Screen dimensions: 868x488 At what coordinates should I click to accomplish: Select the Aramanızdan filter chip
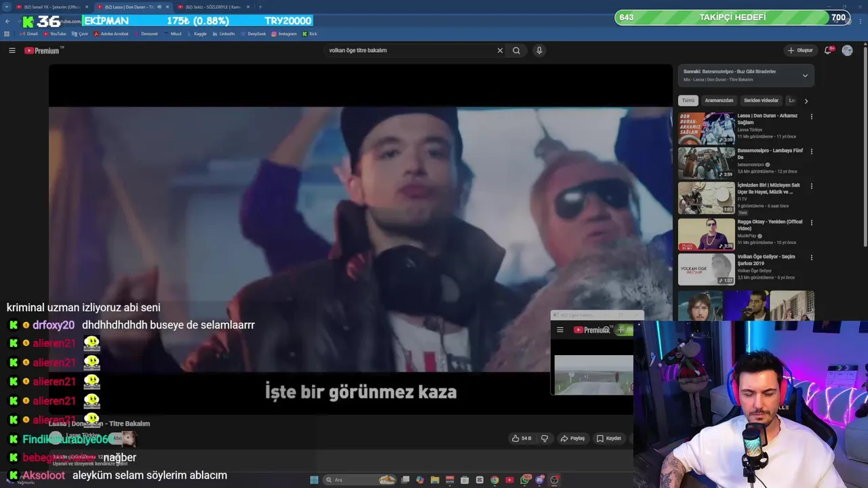click(x=719, y=100)
